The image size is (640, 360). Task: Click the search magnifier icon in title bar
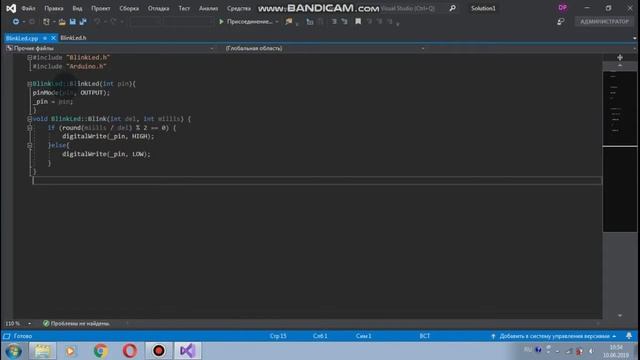coord(452,8)
